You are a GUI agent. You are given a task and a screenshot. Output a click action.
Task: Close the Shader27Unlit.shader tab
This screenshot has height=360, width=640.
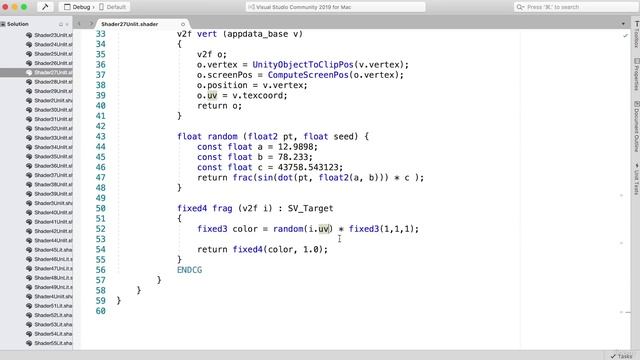click(x=183, y=24)
